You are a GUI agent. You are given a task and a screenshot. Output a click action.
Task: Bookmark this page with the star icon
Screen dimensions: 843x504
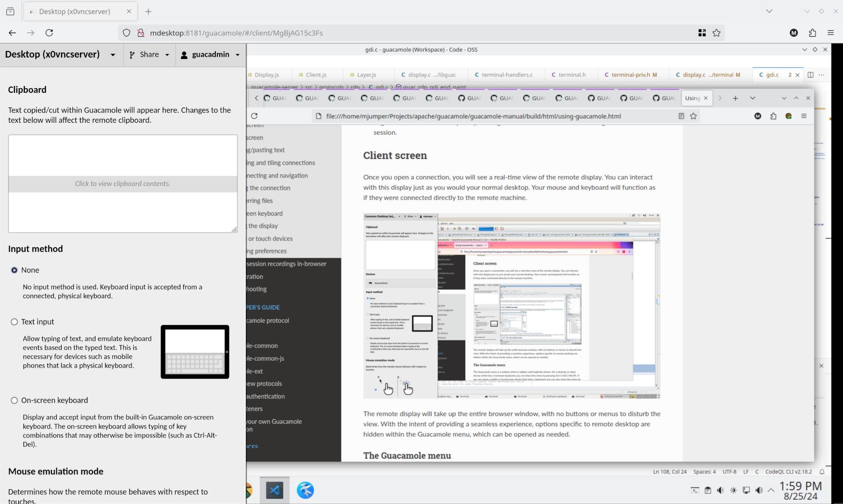click(x=716, y=33)
